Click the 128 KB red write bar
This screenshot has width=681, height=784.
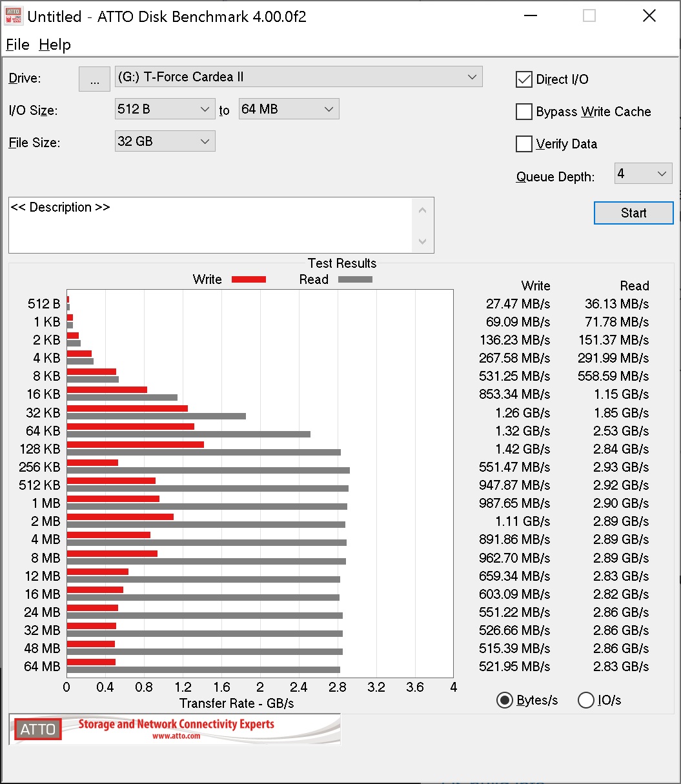pyautogui.click(x=136, y=445)
